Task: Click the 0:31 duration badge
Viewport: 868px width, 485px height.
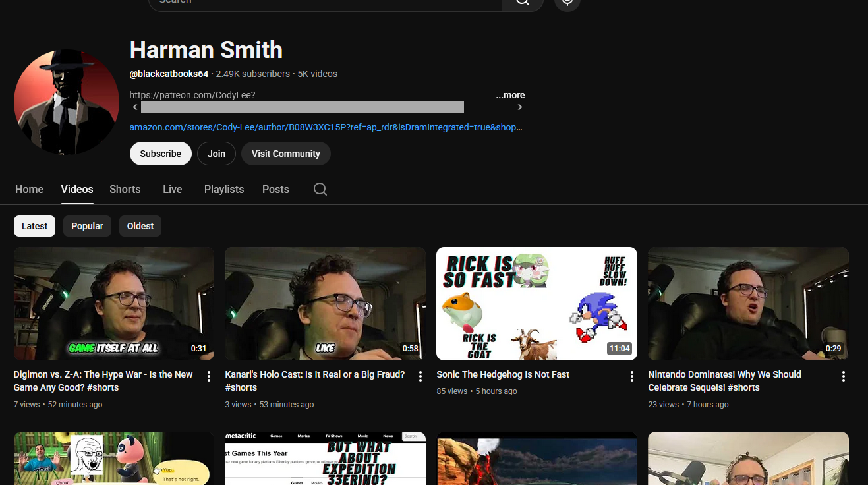Action: pyautogui.click(x=198, y=349)
